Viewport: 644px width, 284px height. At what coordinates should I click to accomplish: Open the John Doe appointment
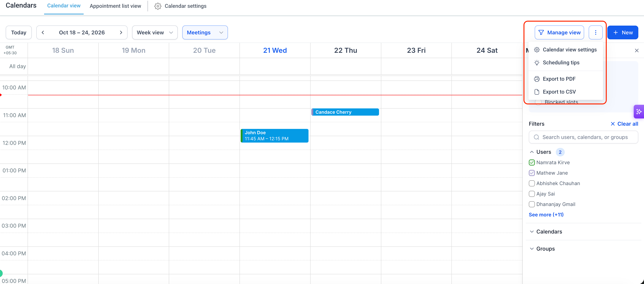(x=274, y=136)
